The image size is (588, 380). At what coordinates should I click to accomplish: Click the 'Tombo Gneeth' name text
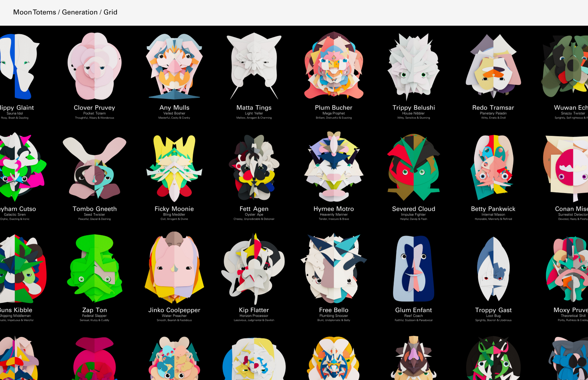[94, 209]
